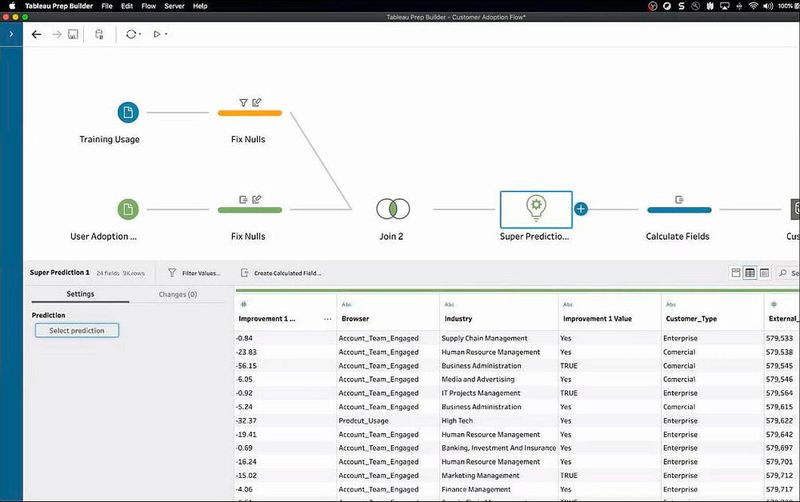Click calculated field icon above green Fix Nulls

coord(243,199)
